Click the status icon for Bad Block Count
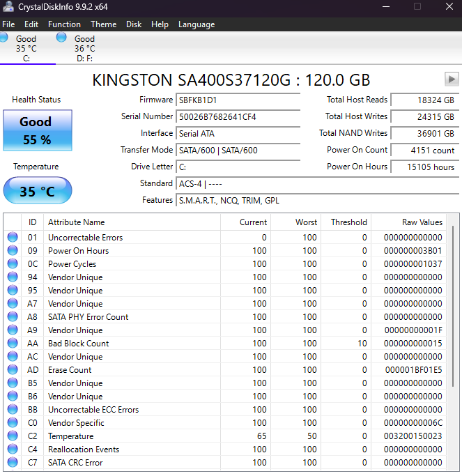Screen dimensions: 462x476 tap(13, 343)
